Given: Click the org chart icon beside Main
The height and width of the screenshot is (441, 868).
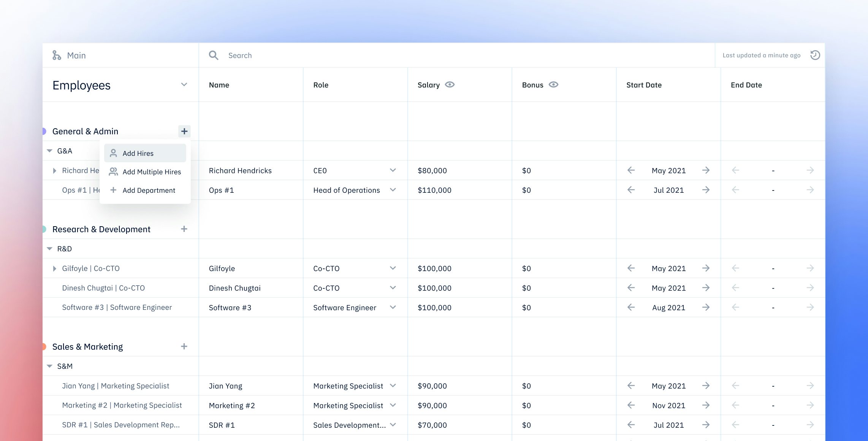Looking at the screenshot, I should point(57,55).
